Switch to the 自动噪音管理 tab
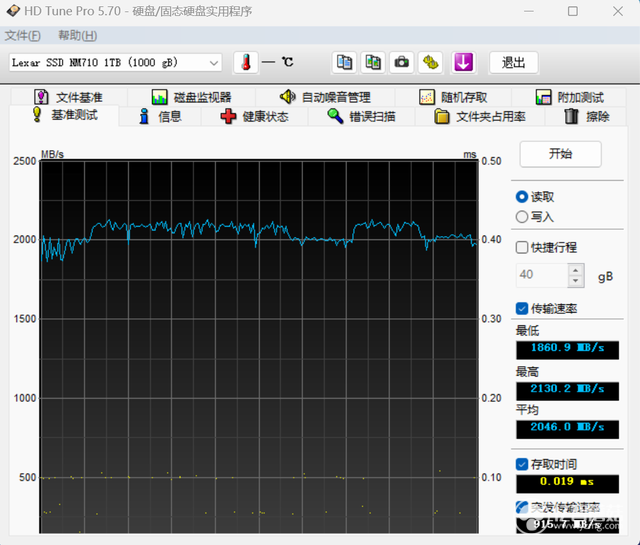Viewport: 640px width, 545px height. 325,97
